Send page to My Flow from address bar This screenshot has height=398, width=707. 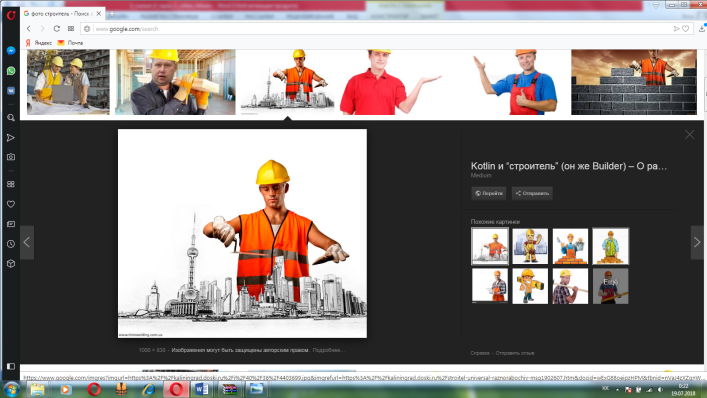click(x=676, y=29)
